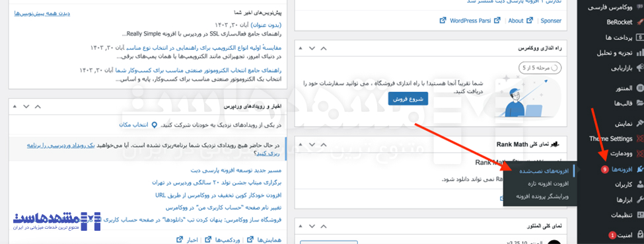Click the external-link icon next to WordPress Parsi
The width and height of the screenshot is (644, 244).
[443, 20]
